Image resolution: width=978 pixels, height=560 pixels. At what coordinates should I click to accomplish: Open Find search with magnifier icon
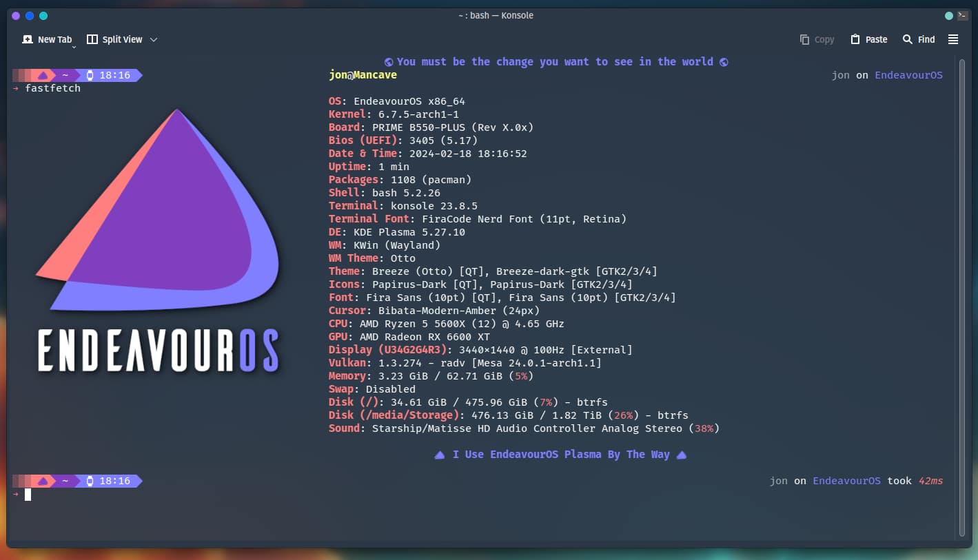pyautogui.click(x=919, y=39)
